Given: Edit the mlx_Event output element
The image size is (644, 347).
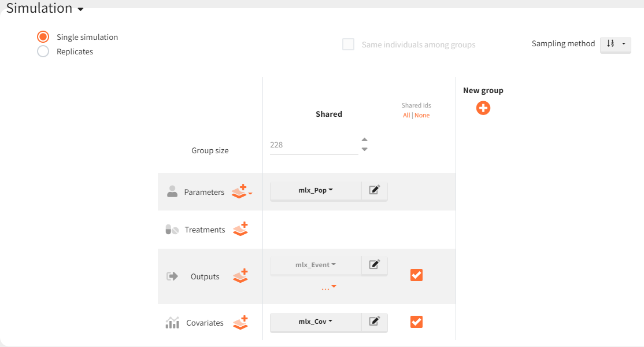Looking at the screenshot, I should [375, 265].
